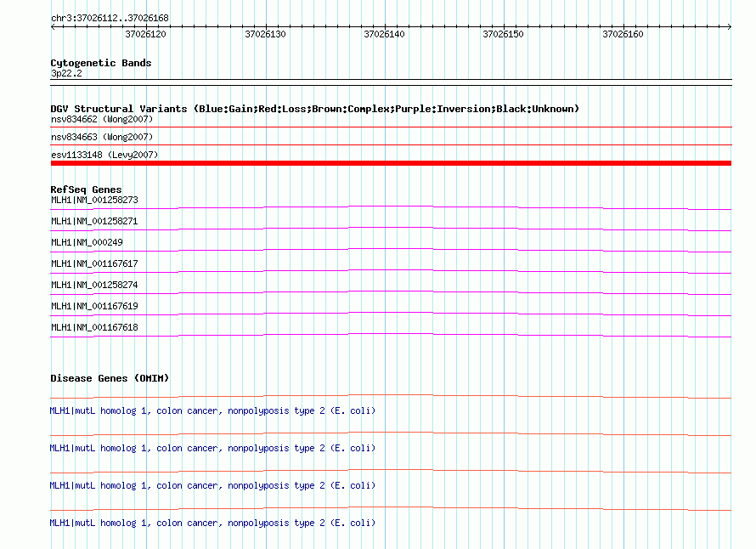Image resolution: width=756 pixels, height=549 pixels.
Task: Select variant nsv834662 (Wong2007) label
Action: (102, 119)
